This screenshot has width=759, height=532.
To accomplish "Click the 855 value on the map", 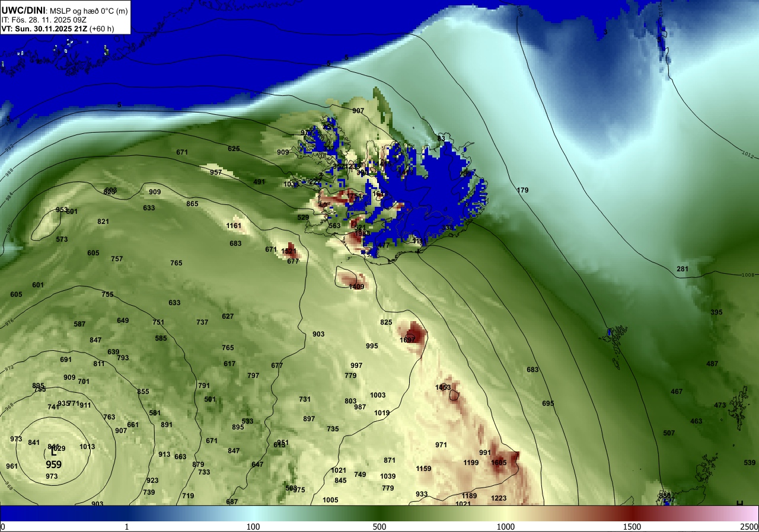I will 143,392.
